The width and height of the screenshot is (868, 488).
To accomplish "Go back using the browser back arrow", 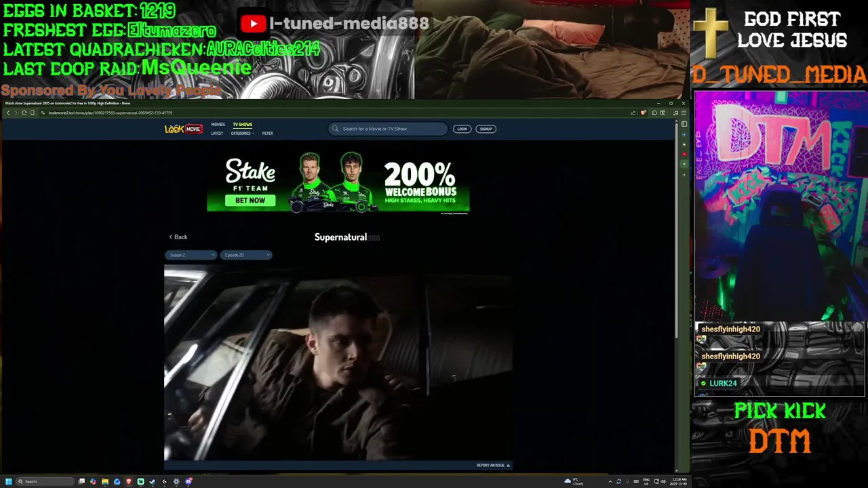I will pos(8,113).
